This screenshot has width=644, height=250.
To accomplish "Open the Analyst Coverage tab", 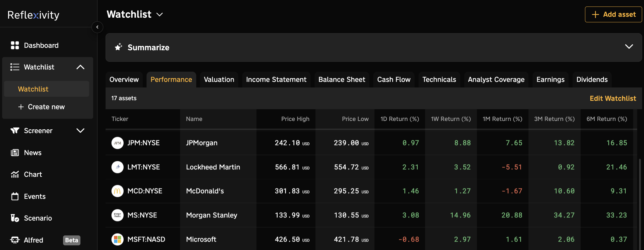I will (496, 79).
